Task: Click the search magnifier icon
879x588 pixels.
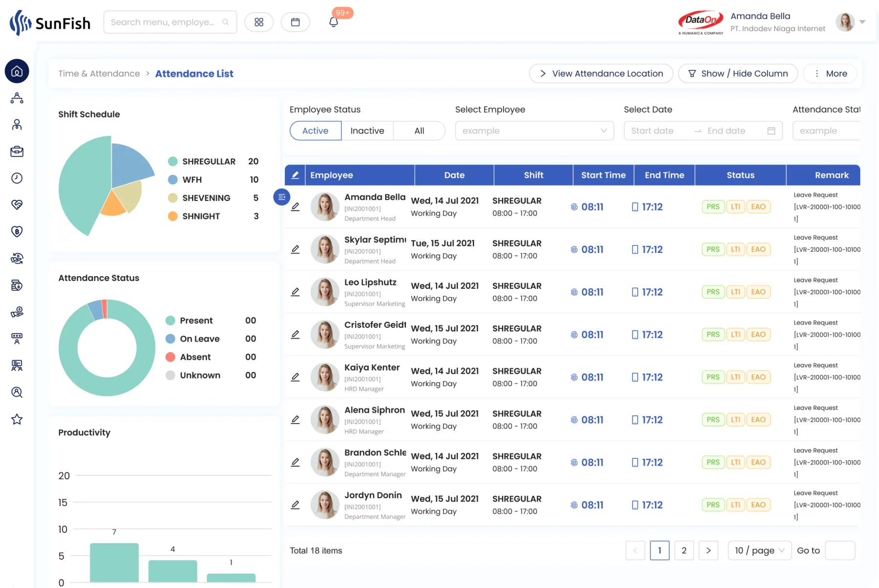Action: (226, 22)
